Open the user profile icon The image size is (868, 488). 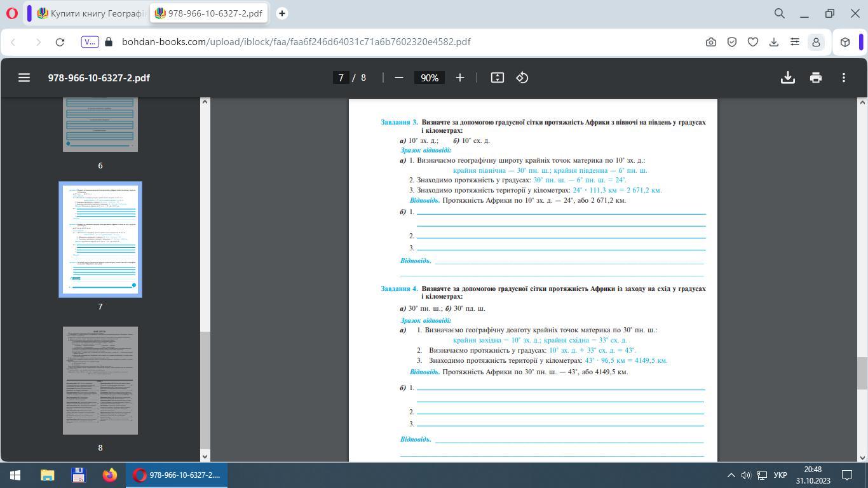tap(816, 42)
